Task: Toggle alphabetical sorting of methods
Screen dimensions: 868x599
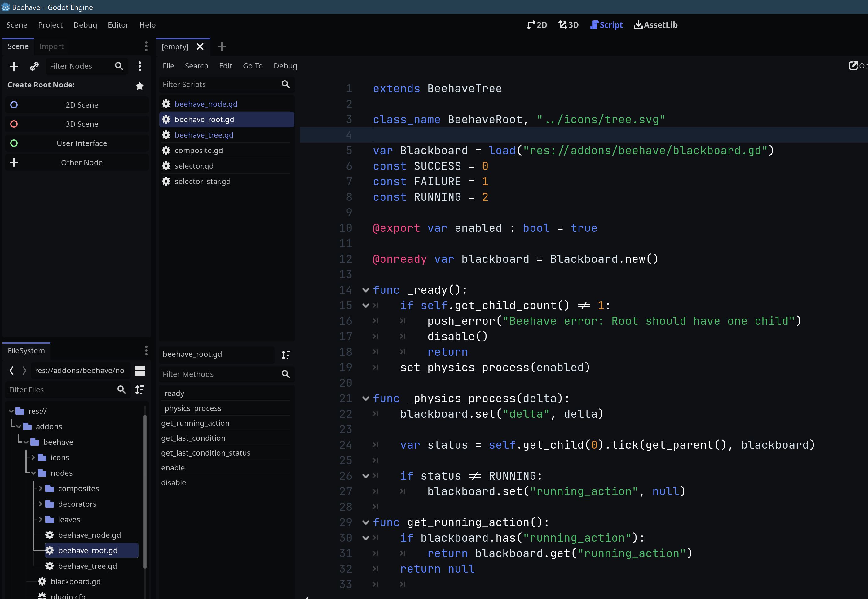Action: 286,355
